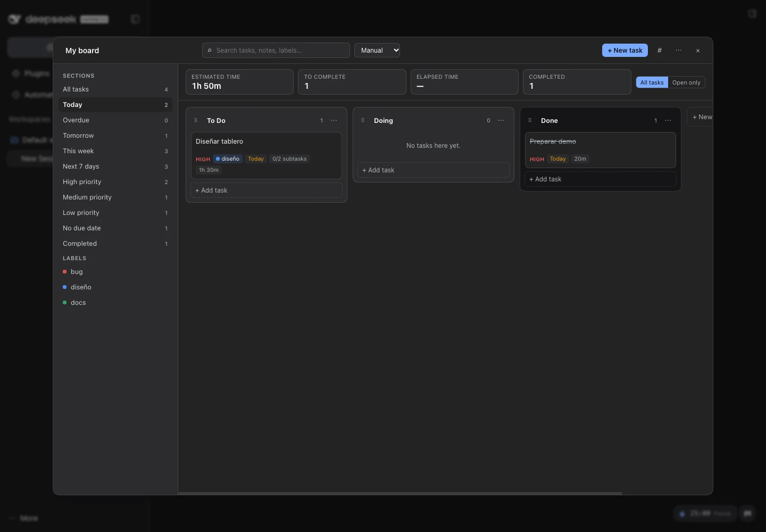Select the red bug label

[x=115, y=272]
